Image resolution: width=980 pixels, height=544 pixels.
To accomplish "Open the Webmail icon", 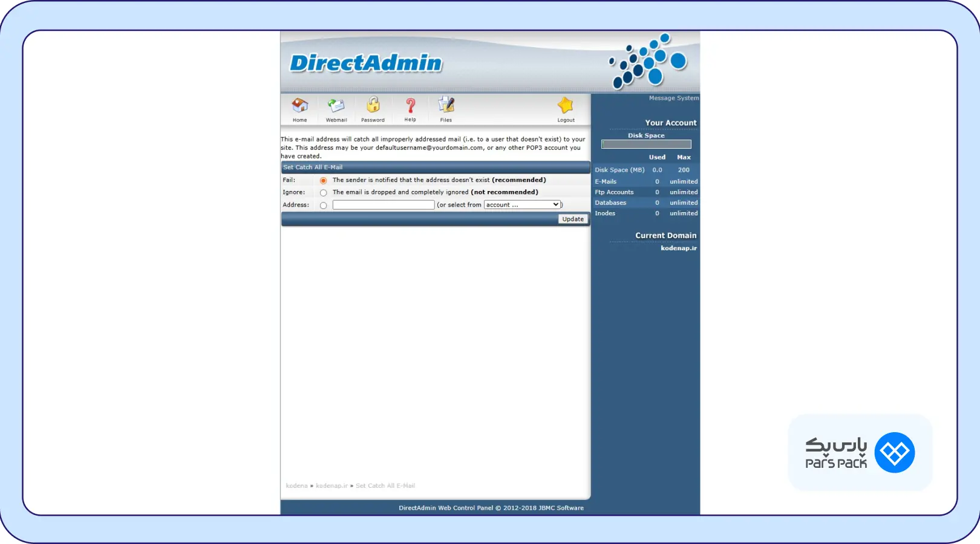I will (x=336, y=106).
